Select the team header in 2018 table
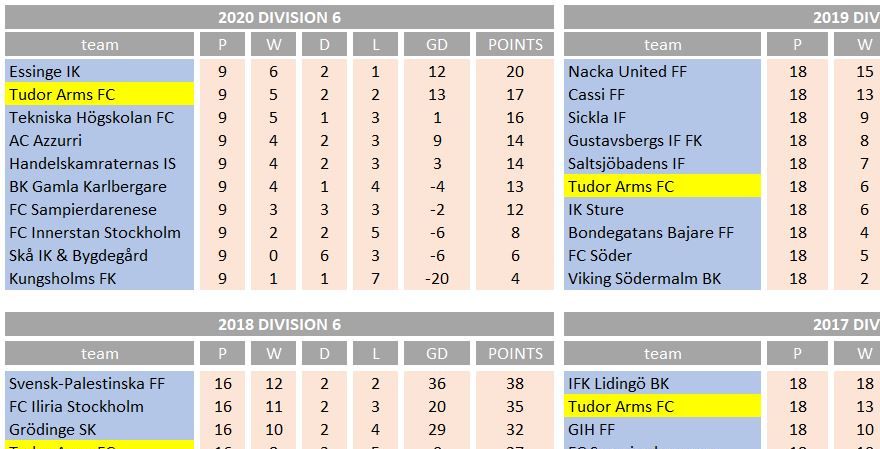The width and height of the screenshot is (880, 449). coord(99,354)
